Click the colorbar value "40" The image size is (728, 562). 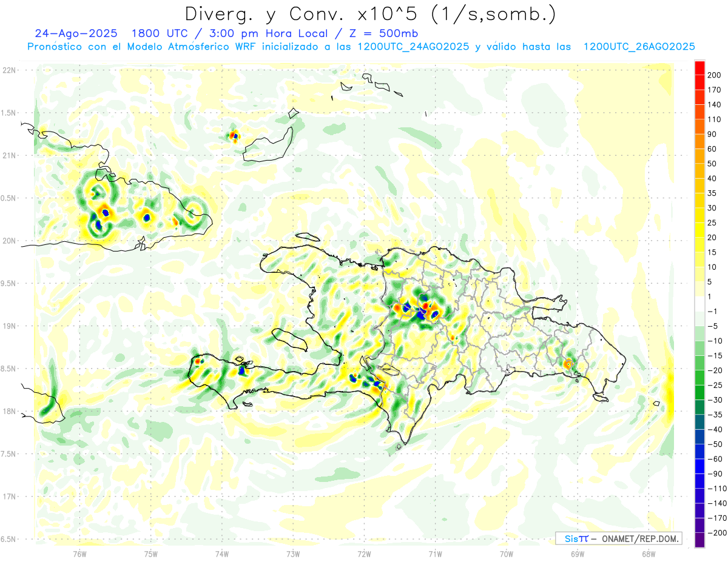pyautogui.click(x=713, y=178)
